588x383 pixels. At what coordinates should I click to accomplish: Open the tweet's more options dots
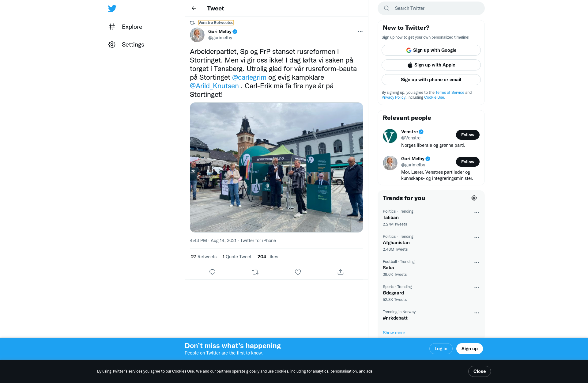pyautogui.click(x=360, y=32)
